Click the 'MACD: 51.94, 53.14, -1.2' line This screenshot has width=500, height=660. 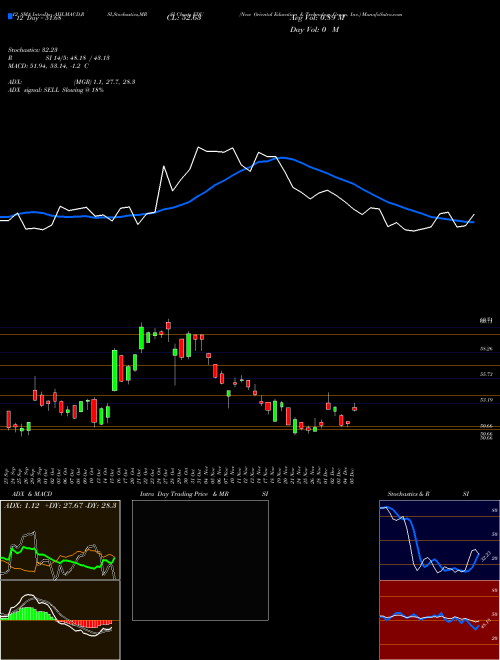(48, 66)
